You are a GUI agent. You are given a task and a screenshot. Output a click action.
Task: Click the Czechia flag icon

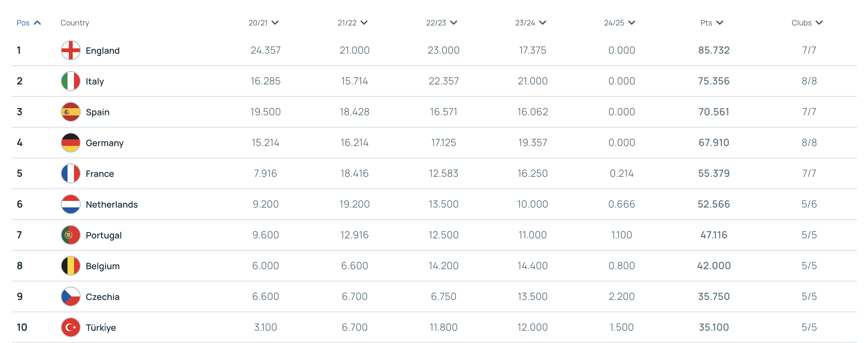[x=70, y=297]
